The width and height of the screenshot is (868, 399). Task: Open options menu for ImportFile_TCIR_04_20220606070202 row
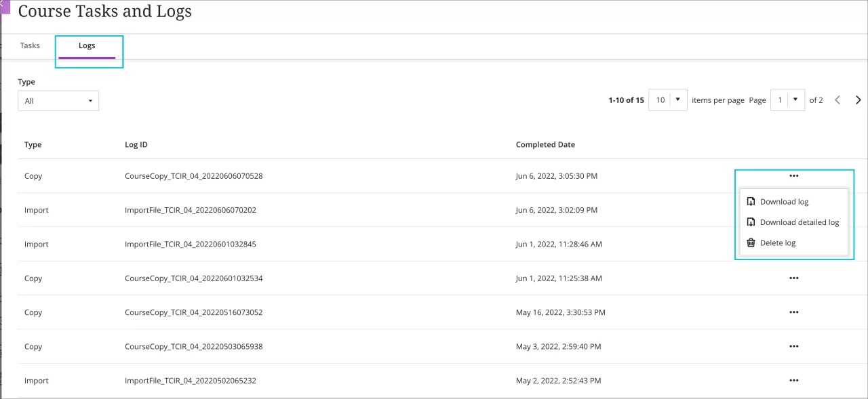tap(794, 210)
